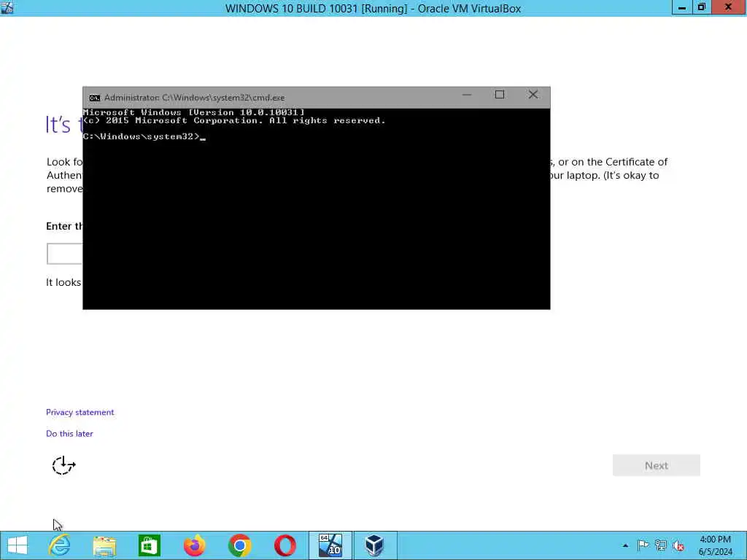Maximize the cmd.exe window
Image resolution: width=747 pixels, height=560 pixels.
click(500, 96)
